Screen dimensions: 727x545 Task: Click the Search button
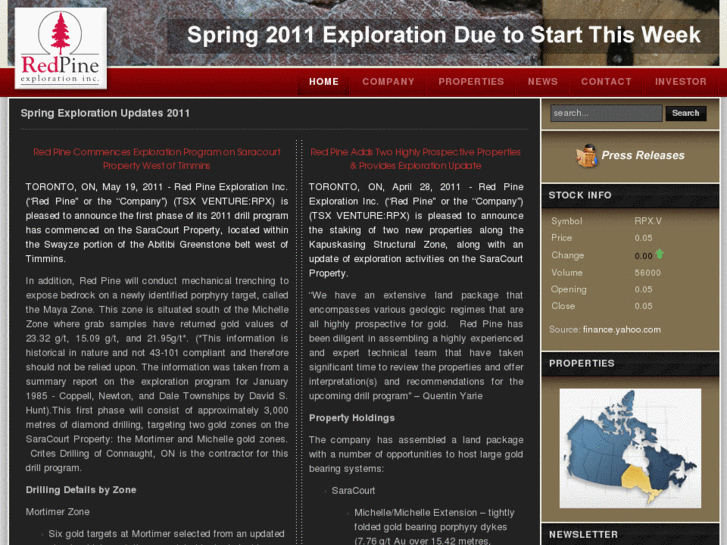[x=686, y=113]
